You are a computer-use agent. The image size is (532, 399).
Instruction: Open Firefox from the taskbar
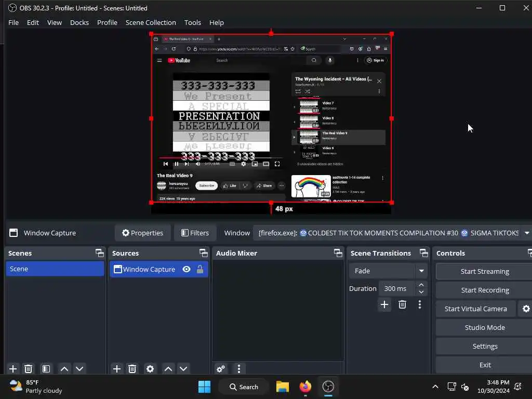pos(305,387)
